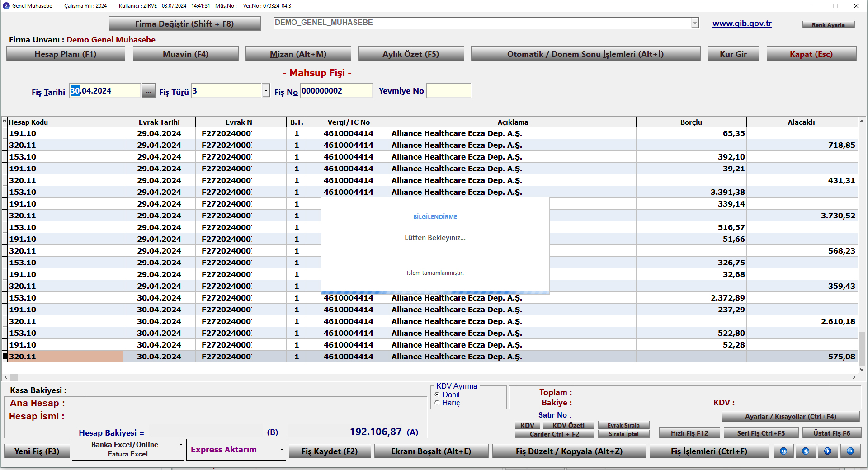
Task: Expand the Fiş Türü dropdown
Action: (x=266, y=91)
